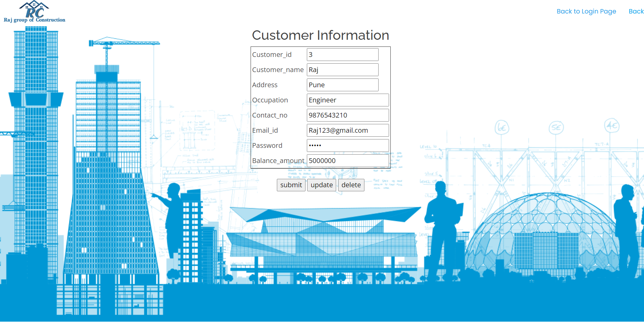Viewport: 644px width, 324px height.
Task: Click the Address label
Action: point(265,85)
